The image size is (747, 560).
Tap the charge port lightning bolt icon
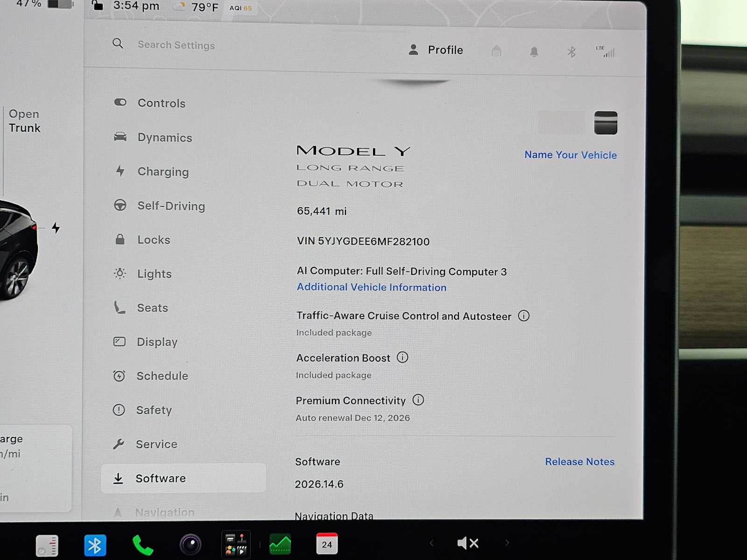(56, 228)
